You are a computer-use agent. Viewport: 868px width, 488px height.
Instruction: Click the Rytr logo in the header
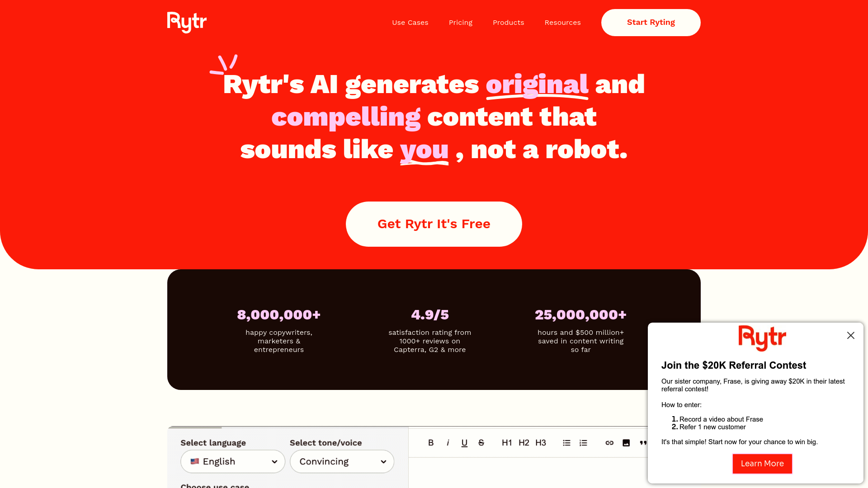coord(187,22)
